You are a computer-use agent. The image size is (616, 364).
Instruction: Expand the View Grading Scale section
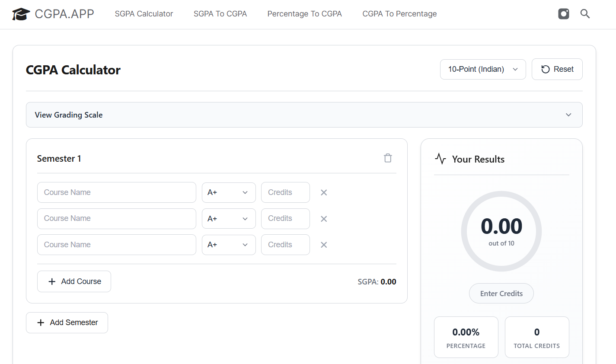[x=304, y=115]
